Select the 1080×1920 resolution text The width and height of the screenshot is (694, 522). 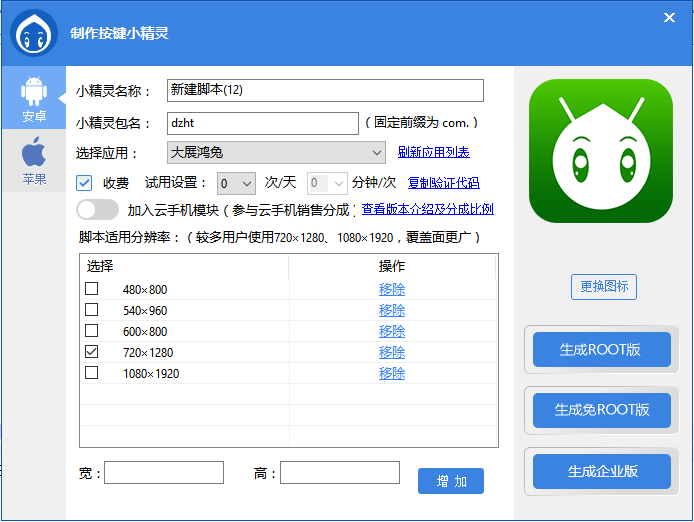(x=151, y=374)
